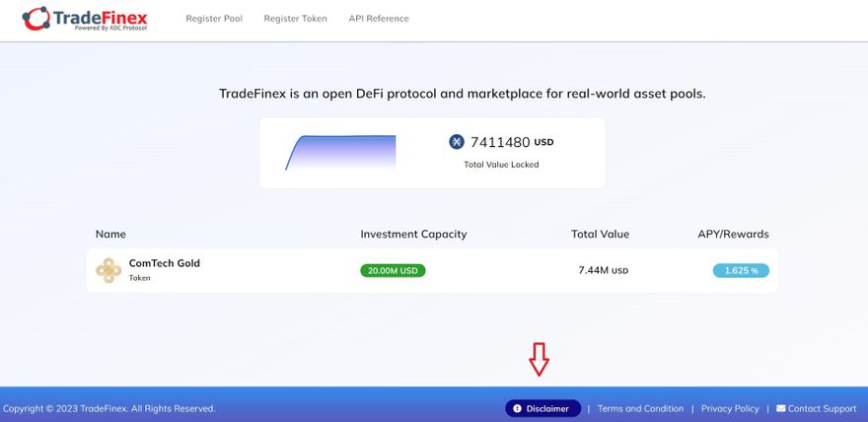Viewport: 868px width, 422px height.
Task: Click the Investment Capacity column header
Action: [413, 234]
